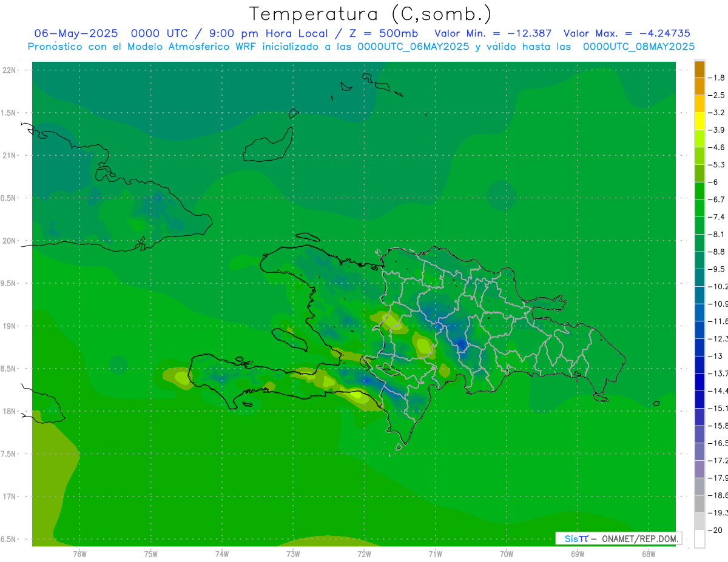Click the 'Temperatura (C,somb.)' chart title
Screen dimensions: 728x562
click(370, 14)
